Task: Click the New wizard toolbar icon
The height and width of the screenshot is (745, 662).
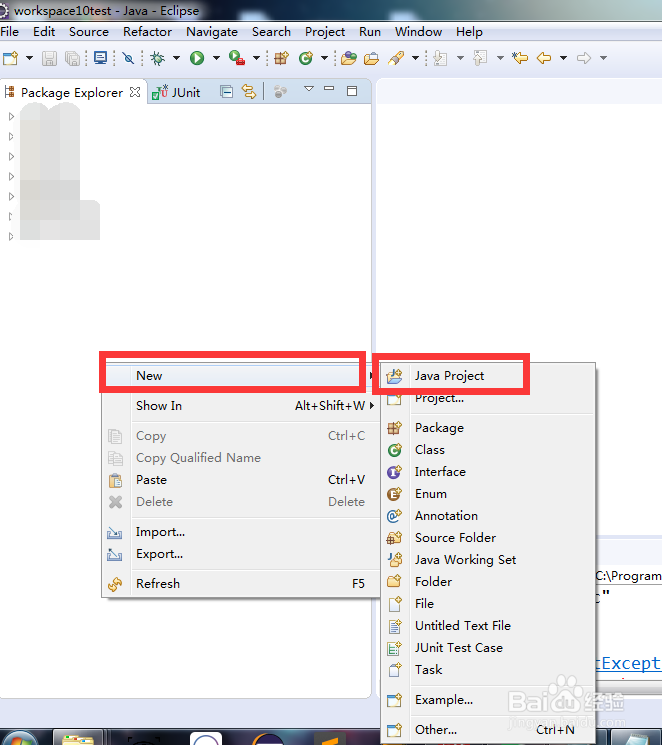Action: click(x=10, y=58)
